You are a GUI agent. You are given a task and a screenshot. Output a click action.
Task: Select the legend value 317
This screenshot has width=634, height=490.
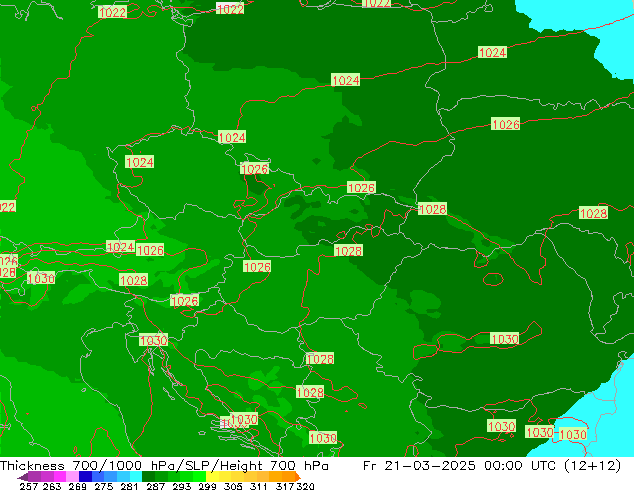pos(285,486)
